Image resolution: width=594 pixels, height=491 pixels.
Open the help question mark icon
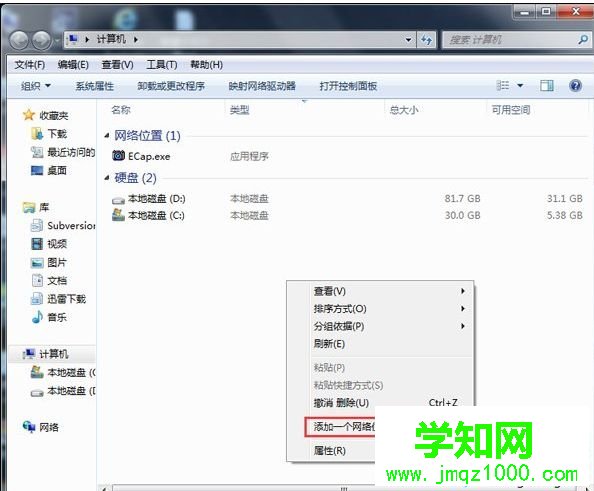pyautogui.click(x=575, y=86)
